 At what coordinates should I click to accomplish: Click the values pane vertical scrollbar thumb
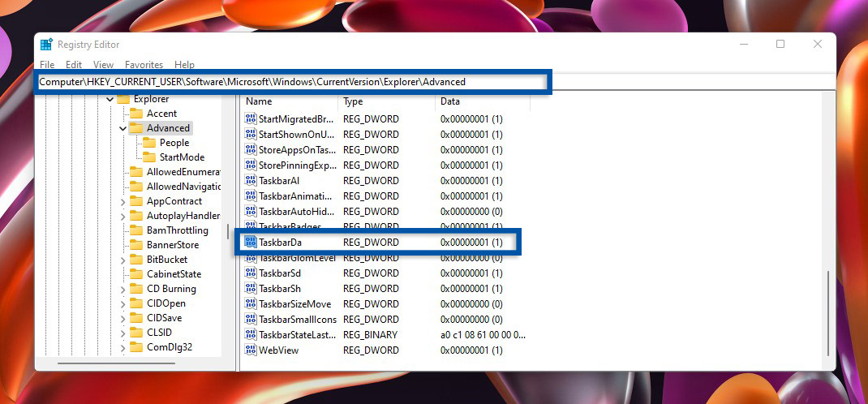point(829,313)
